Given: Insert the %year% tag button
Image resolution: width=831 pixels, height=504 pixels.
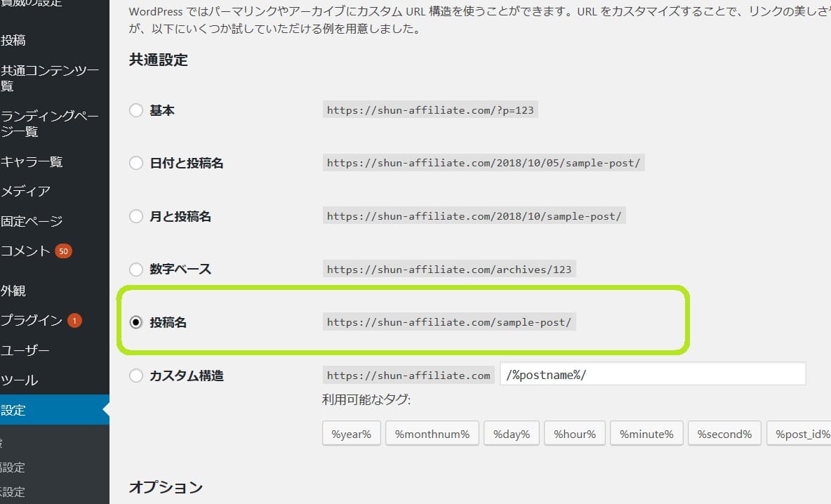Looking at the screenshot, I should click(352, 434).
